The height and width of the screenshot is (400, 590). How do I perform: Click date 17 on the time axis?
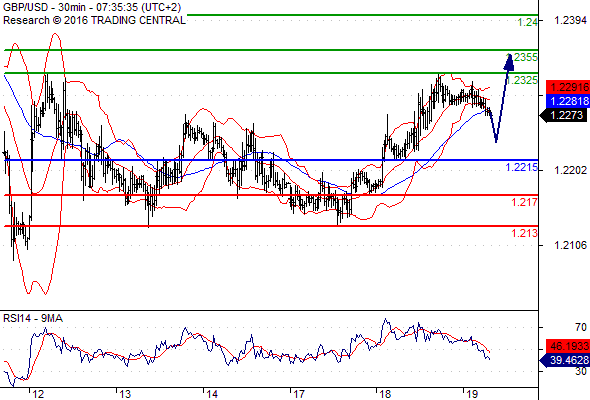point(298,394)
